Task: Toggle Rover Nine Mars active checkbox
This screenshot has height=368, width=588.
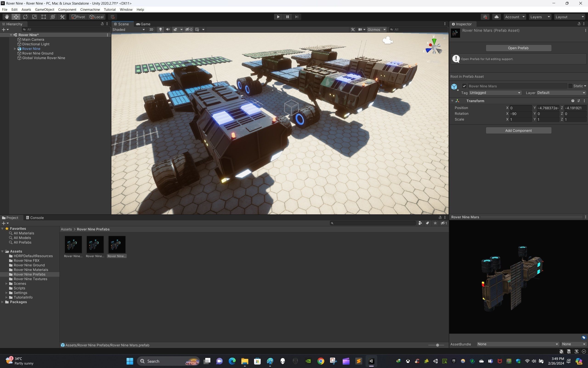Action: [x=464, y=86]
